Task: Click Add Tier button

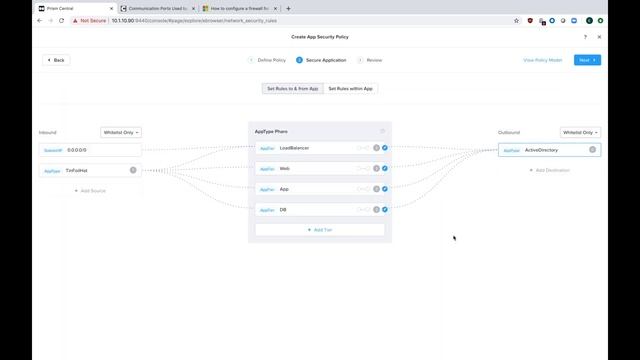Action: 320,230
